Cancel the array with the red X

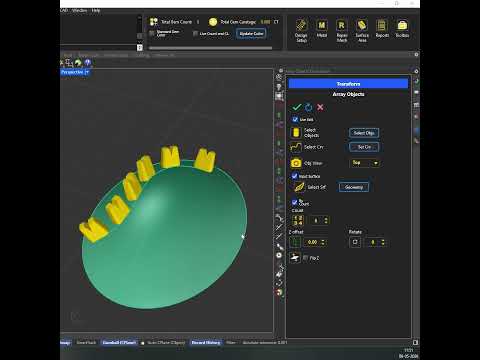[x=320, y=107]
